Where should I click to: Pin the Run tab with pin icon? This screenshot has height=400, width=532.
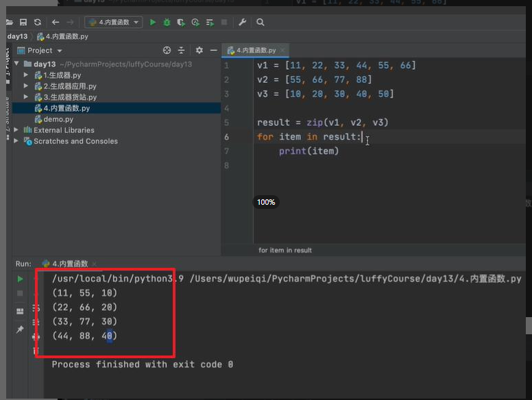click(x=20, y=329)
